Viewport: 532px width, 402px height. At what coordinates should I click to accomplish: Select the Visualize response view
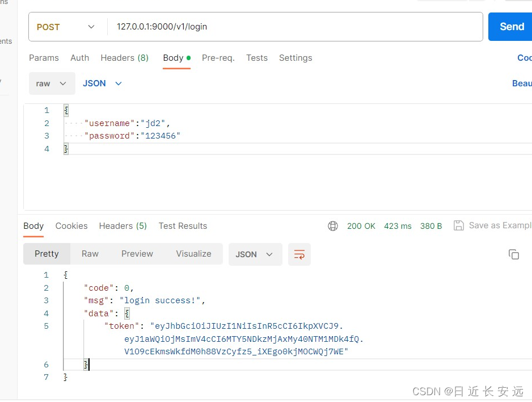(x=193, y=254)
